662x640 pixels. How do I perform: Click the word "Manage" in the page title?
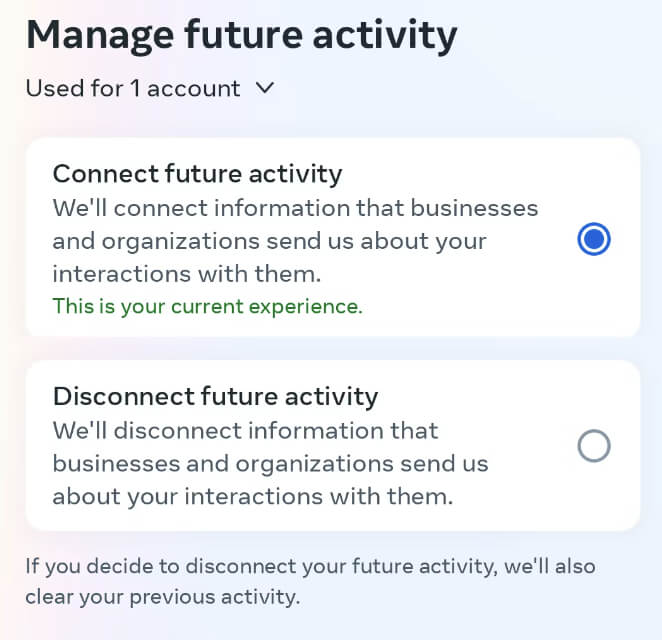[x=100, y=35]
